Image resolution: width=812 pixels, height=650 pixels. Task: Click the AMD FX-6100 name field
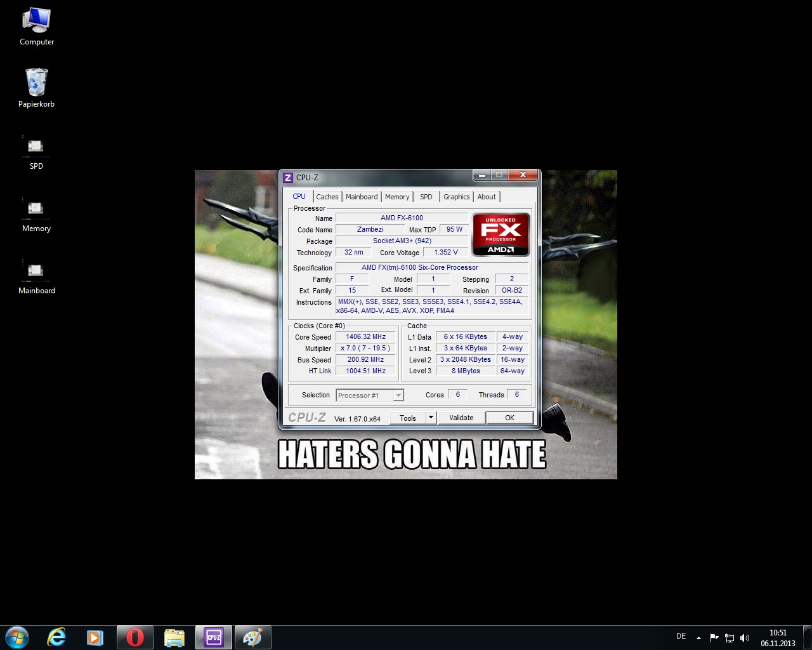point(402,218)
